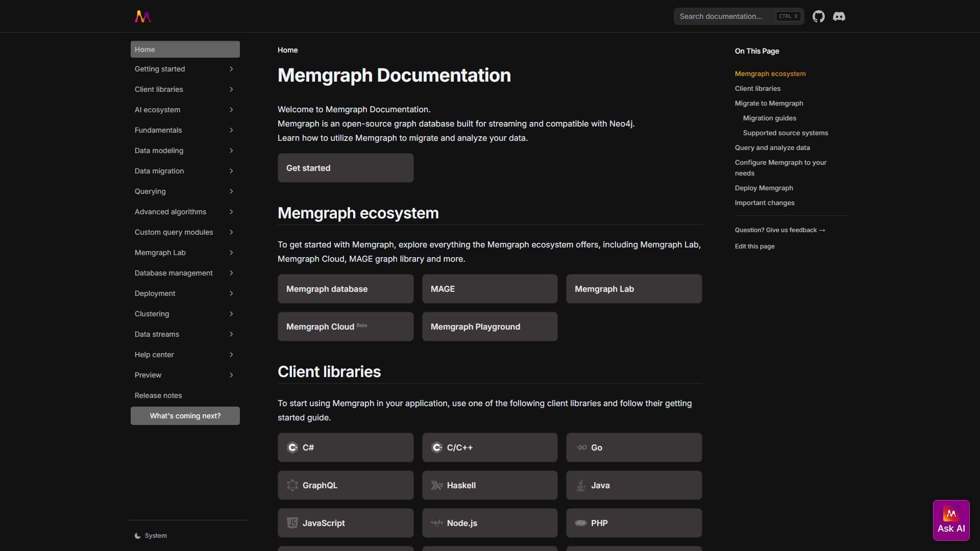Expand the Data modeling chevron
This screenshot has width=980, height=551.
(x=231, y=151)
